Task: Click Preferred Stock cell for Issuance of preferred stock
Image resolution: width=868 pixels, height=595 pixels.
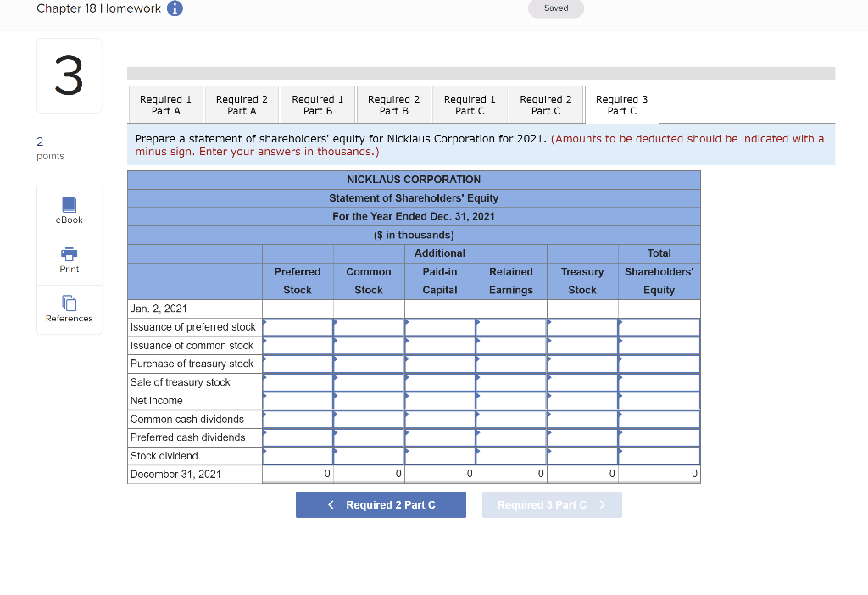Action: click(298, 327)
